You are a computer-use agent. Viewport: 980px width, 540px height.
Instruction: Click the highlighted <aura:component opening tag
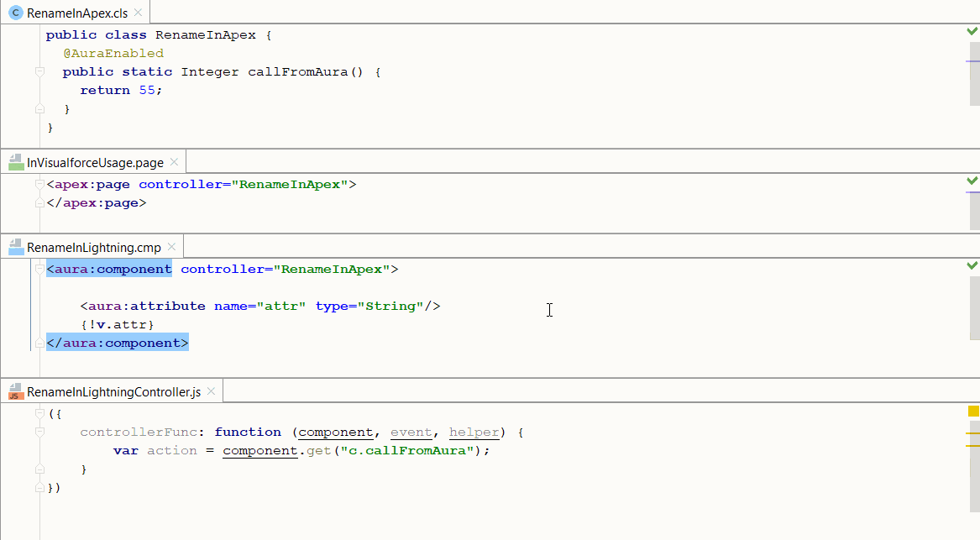(x=109, y=269)
